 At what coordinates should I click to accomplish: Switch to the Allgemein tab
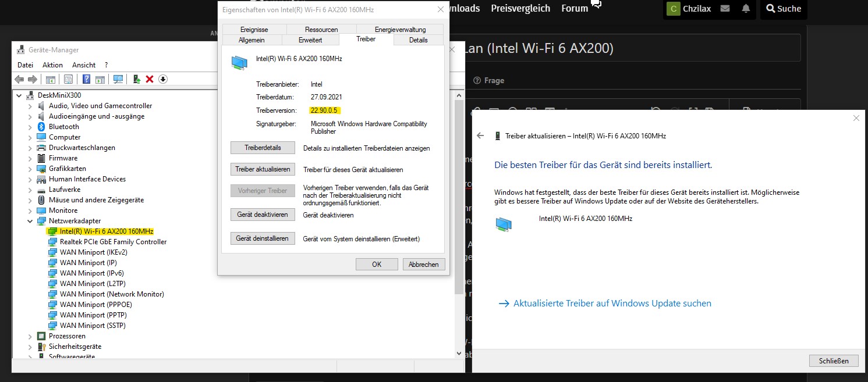[x=251, y=40]
